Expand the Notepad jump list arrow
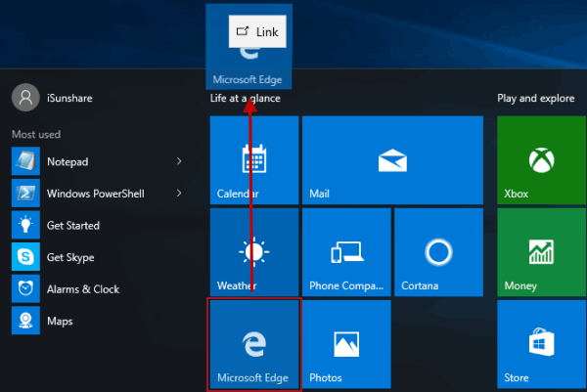 179,161
